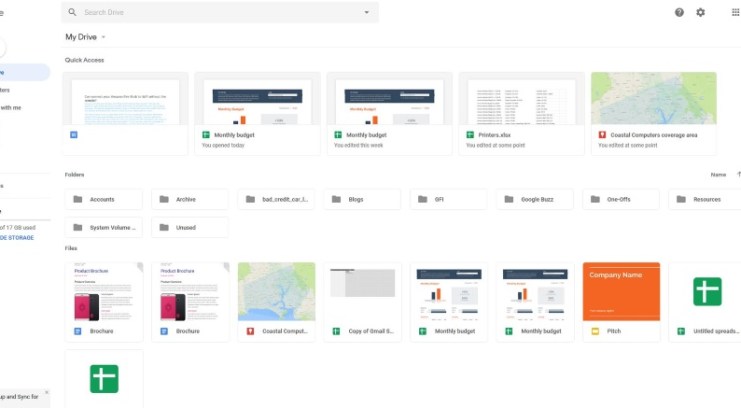Screen dimensions: 741x408
Task: Click the upgrade storage link
Action: (x=16, y=237)
